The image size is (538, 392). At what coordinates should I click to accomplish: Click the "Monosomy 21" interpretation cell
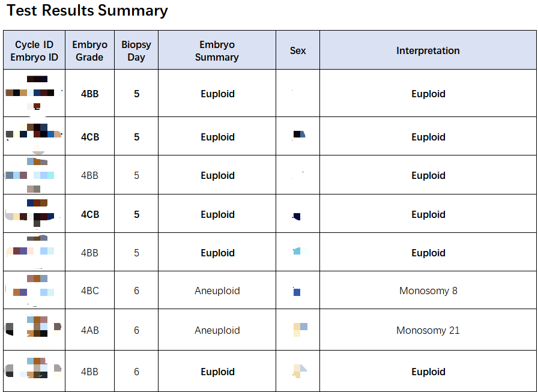[x=428, y=331]
